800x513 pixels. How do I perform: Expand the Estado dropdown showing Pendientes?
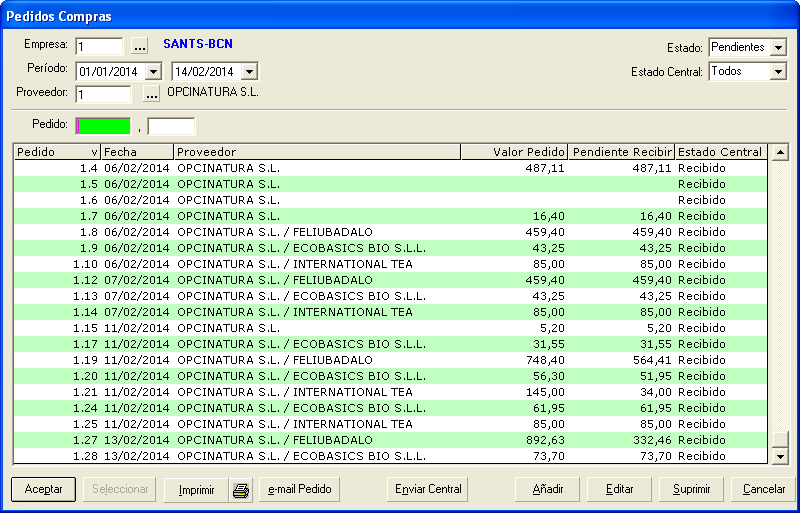click(x=778, y=47)
